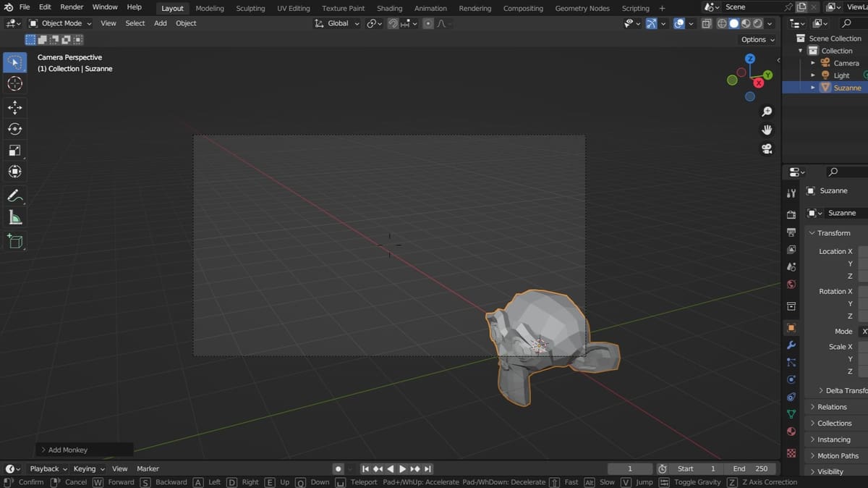Open the View Layer properties tab

point(791,250)
